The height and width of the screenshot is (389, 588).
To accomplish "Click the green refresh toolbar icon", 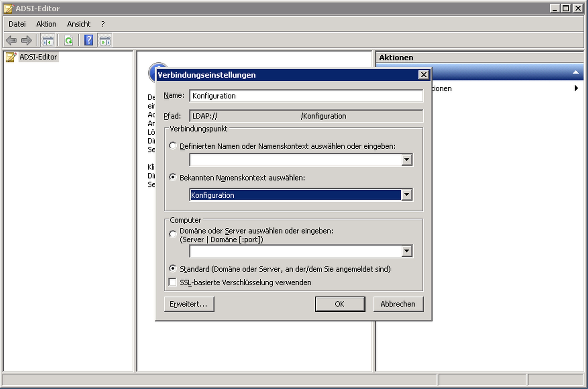I will [68, 40].
